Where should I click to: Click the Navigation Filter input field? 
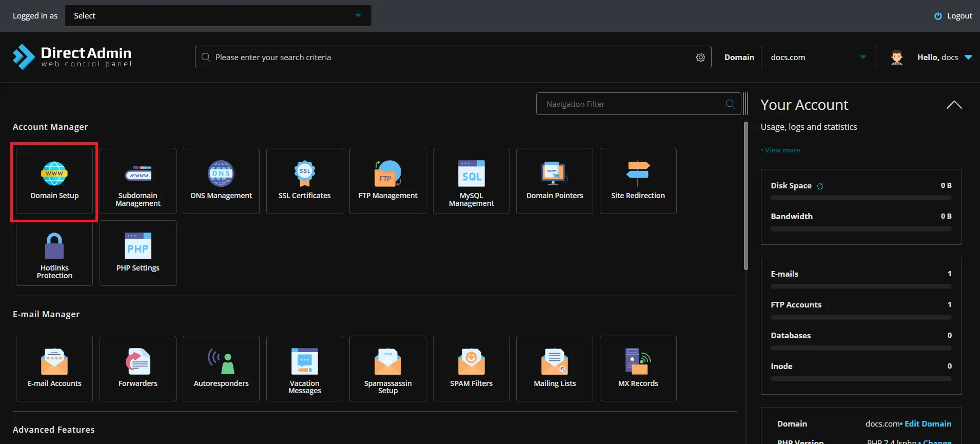pos(631,104)
